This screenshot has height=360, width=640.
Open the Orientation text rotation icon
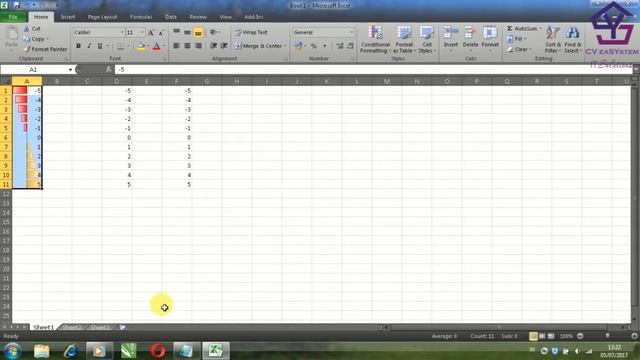[214, 32]
